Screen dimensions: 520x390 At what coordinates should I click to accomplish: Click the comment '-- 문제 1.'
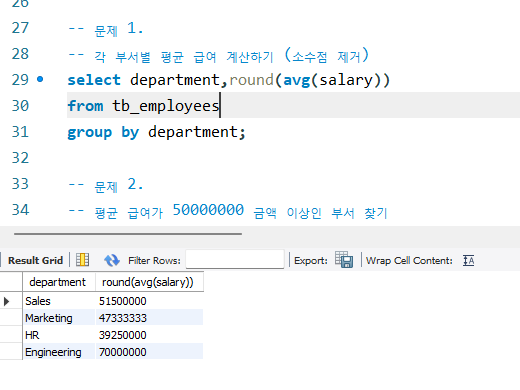[x=106, y=29]
